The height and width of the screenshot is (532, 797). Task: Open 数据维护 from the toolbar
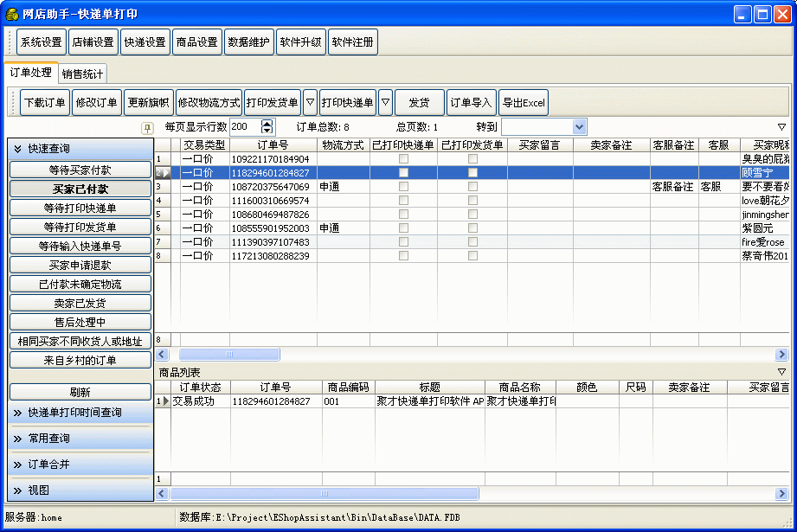248,42
